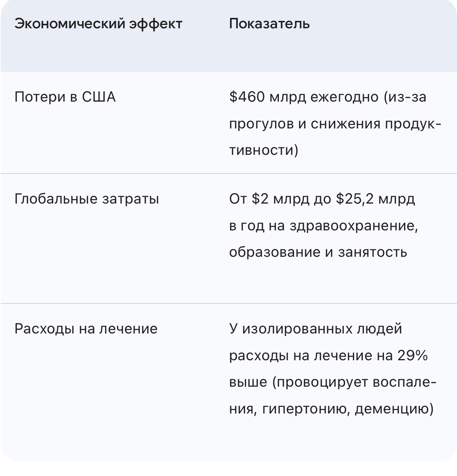Click the word 'деменцию)' at table end

pyautogui.click(x=394, y=409)
